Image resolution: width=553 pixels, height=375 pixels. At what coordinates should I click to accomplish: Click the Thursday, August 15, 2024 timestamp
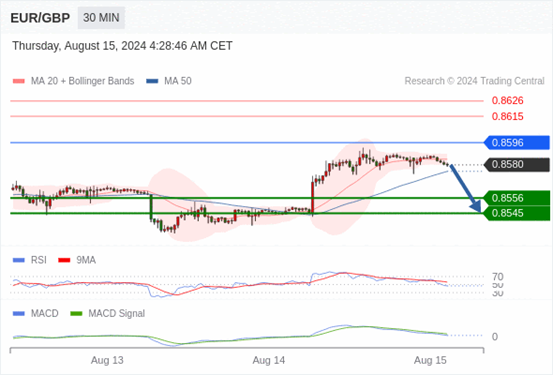point(122,46)
